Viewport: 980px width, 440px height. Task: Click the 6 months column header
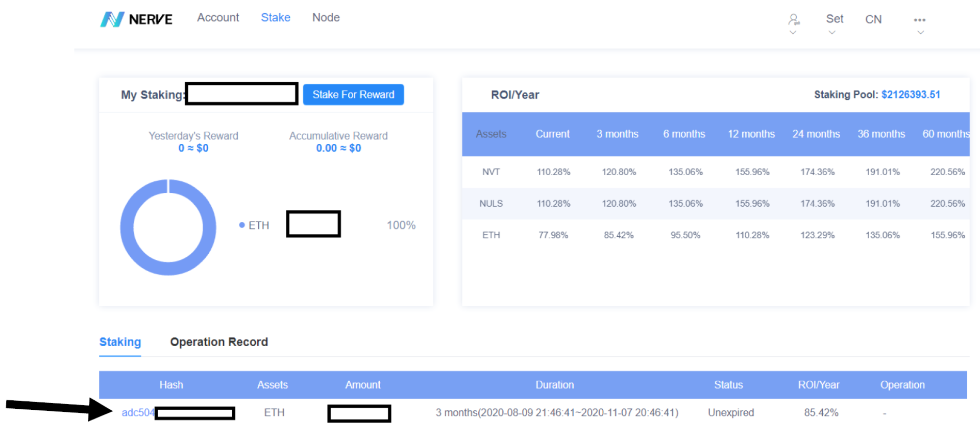684,134
